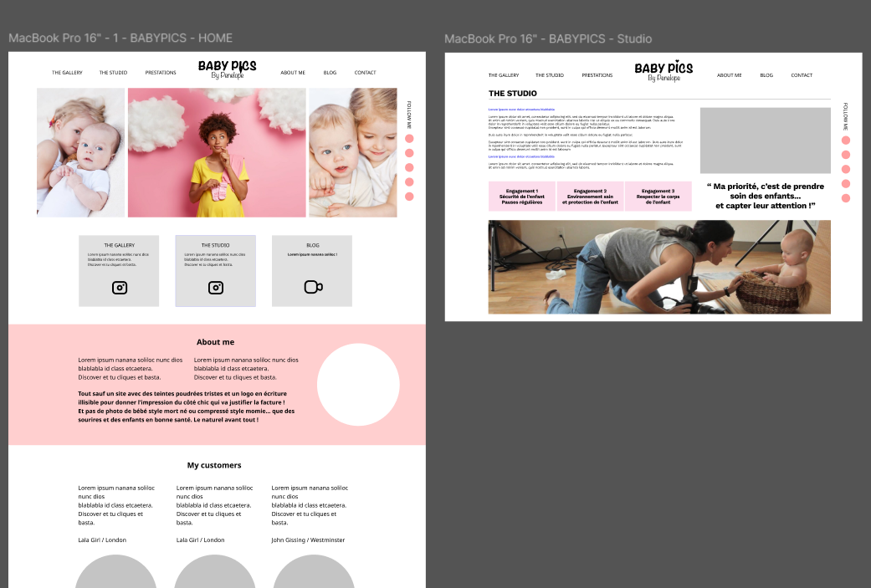Image resolution: width=871 pixels, height=588 pixels.
Task: Click topmost pink dot under FOLLOW ME in HOME frame
Action: (409, 139)
